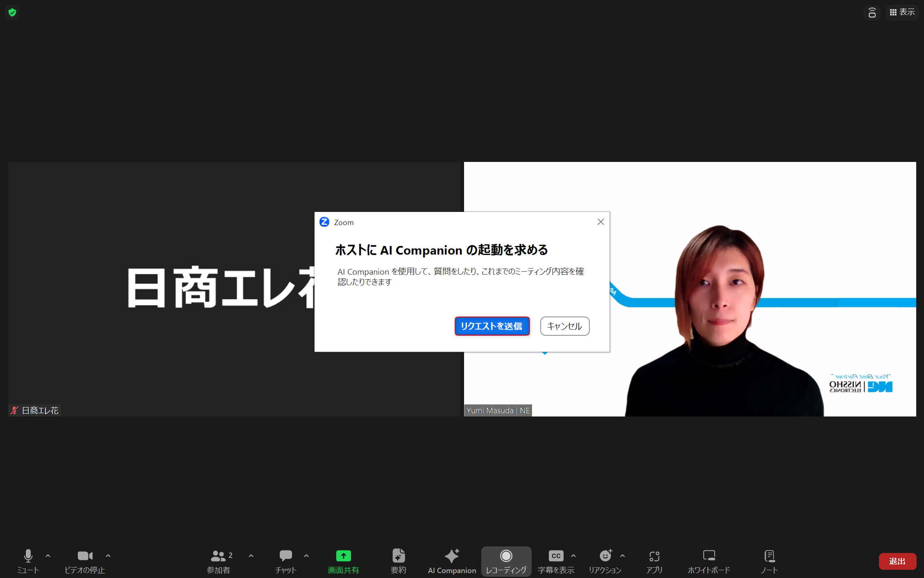The width and height of the screenshot is (924, 578).
Task: Open the アプリ apps panel
Action: click(654, 561)
